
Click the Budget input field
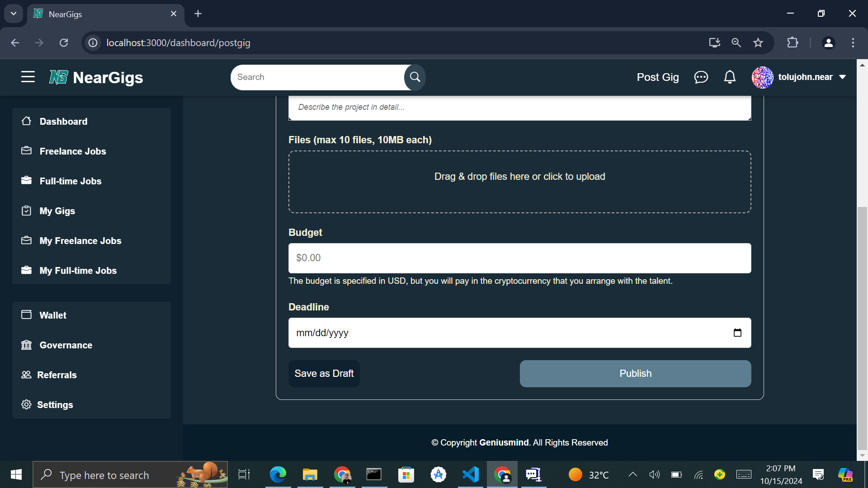click(519, 258)
